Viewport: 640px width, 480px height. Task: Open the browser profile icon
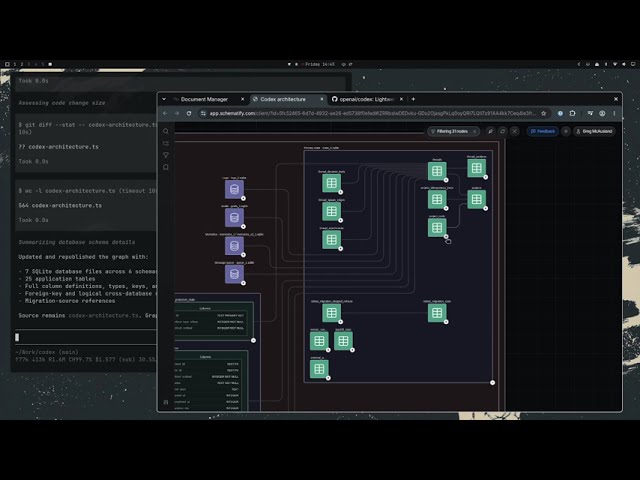tap(602, 113)
